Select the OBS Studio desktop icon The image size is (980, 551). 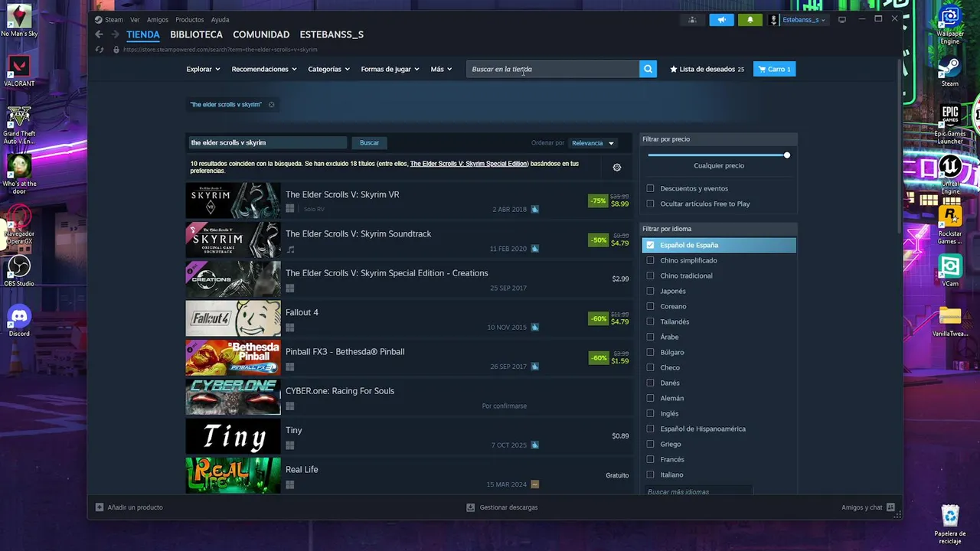pyautogui.click(x=19, y=270)
